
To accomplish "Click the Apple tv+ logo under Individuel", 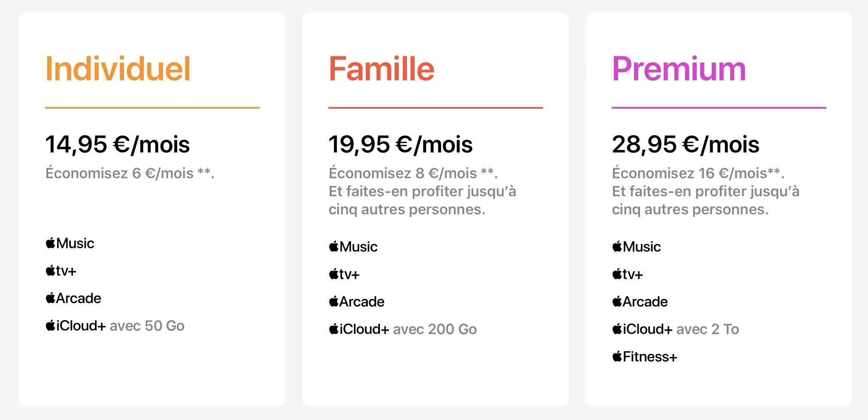I will (61, 271).
